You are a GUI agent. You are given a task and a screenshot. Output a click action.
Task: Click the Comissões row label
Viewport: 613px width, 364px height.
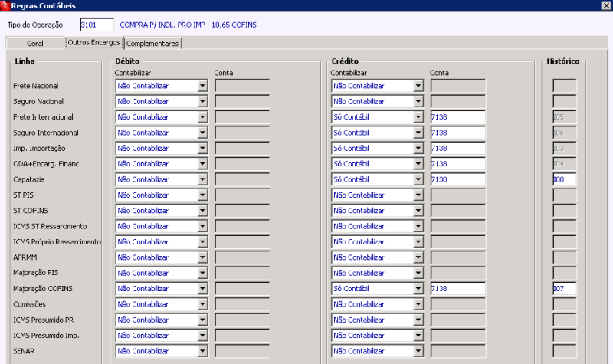click(29, 304)
